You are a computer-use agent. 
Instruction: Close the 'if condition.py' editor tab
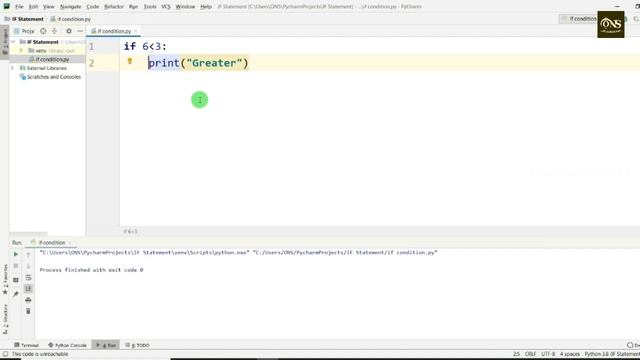point(136,31)
